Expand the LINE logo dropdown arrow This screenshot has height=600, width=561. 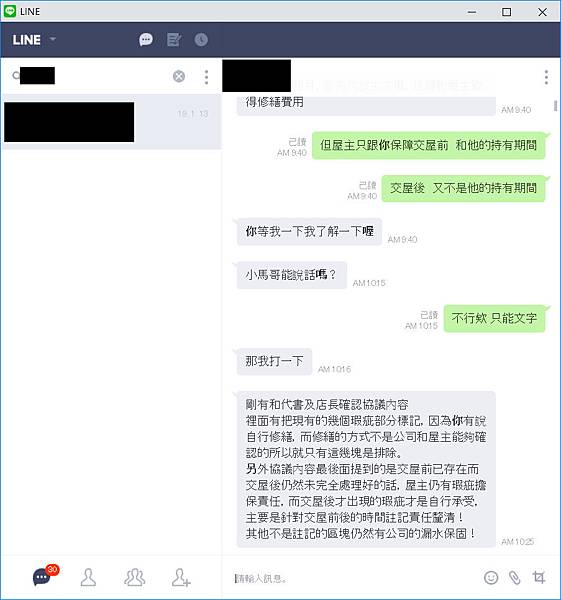(53, 39)
